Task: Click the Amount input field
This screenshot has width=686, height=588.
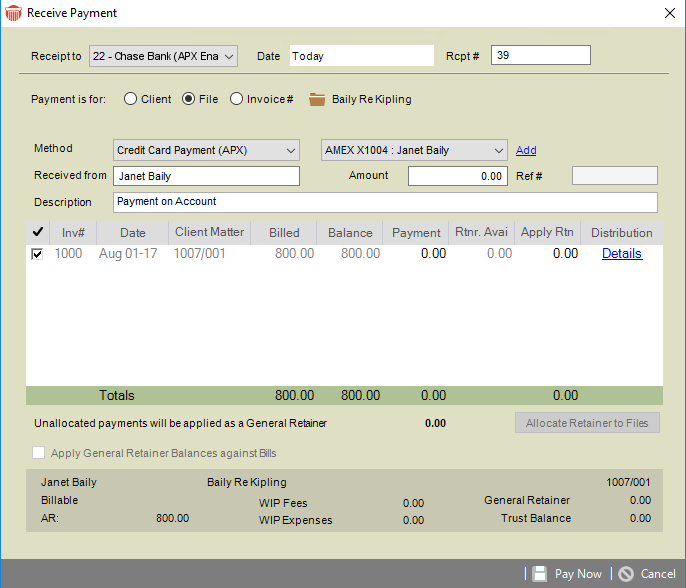Action: 458,176
